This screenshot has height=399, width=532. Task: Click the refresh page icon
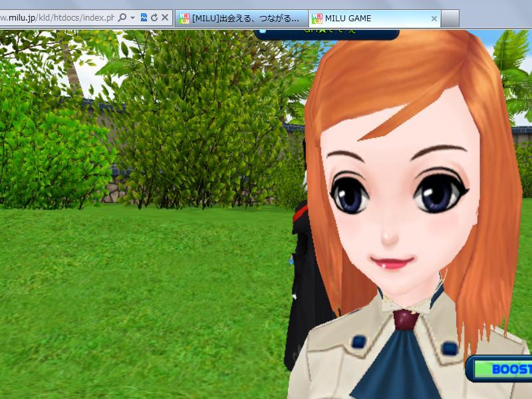(154, 18)
